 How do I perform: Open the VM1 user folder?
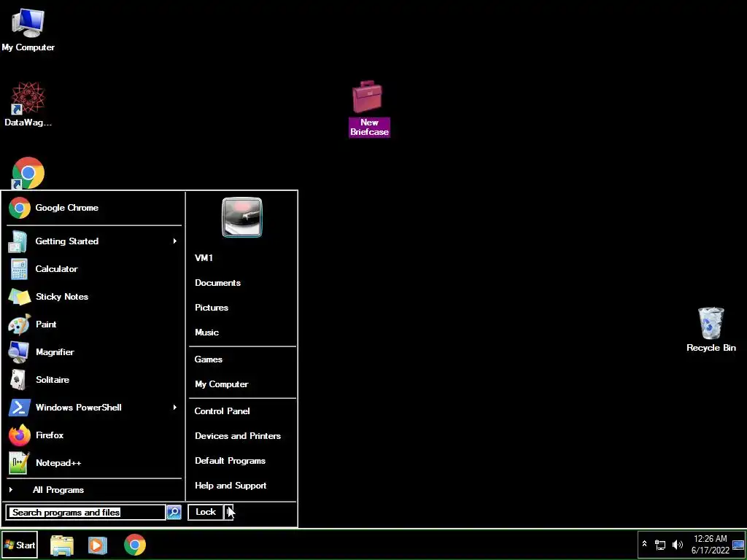tap(204, 258)
